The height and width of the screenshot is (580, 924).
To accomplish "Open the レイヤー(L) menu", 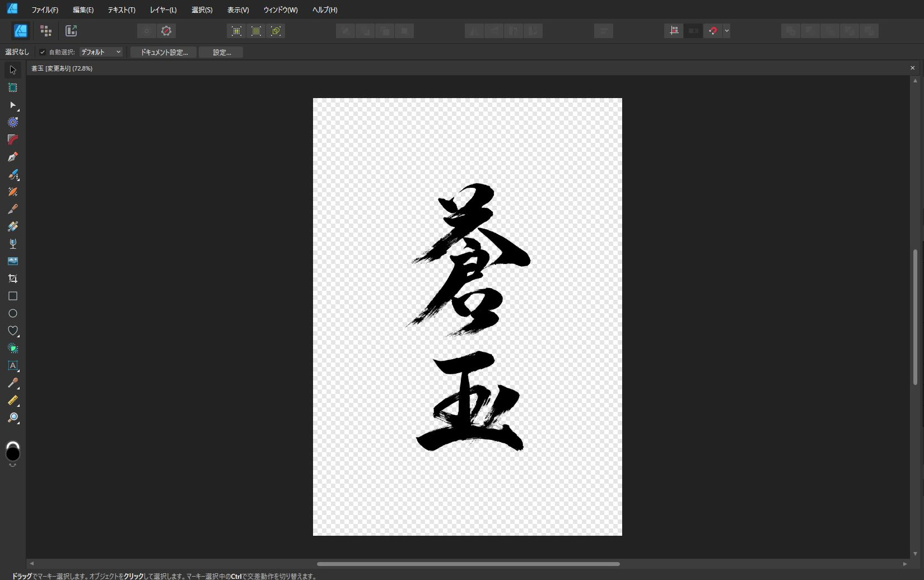I will click(163, 10).
